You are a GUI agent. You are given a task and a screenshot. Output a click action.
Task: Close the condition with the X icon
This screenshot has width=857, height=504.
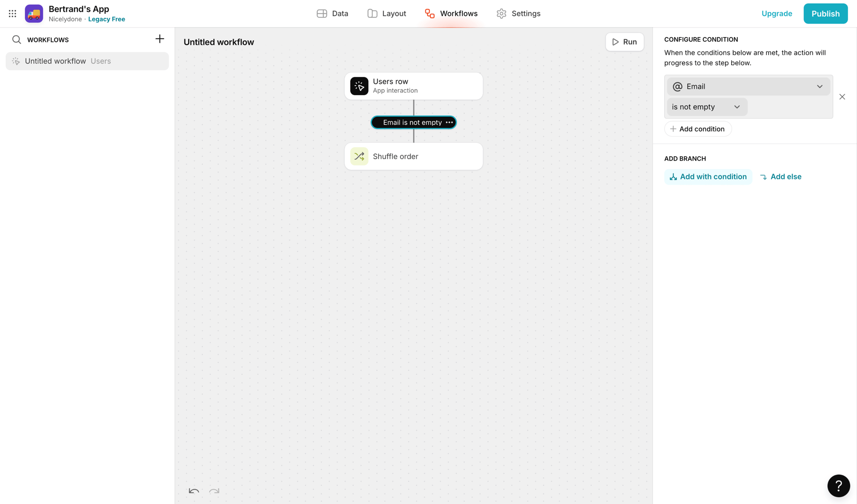(842, 96)
